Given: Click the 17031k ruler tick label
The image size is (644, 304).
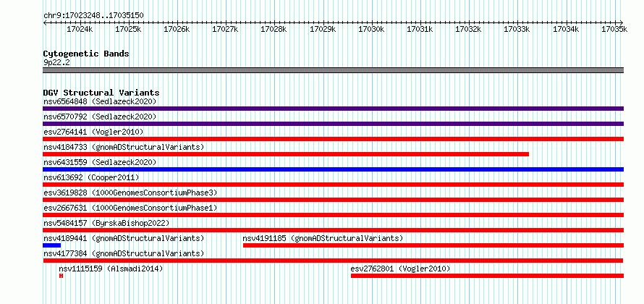Looking at the screenshot, I should click(420, 29).
